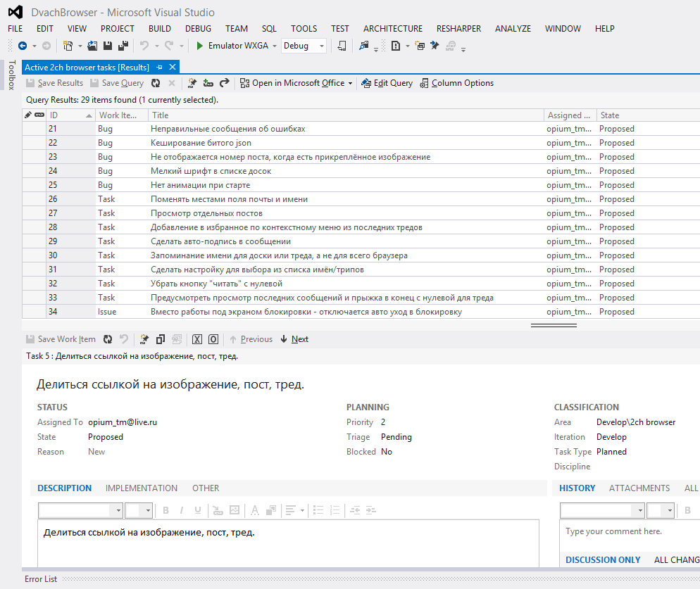Open the Debug configuration dropdown
Screen dimensions: 700x589
pos(304,46)
